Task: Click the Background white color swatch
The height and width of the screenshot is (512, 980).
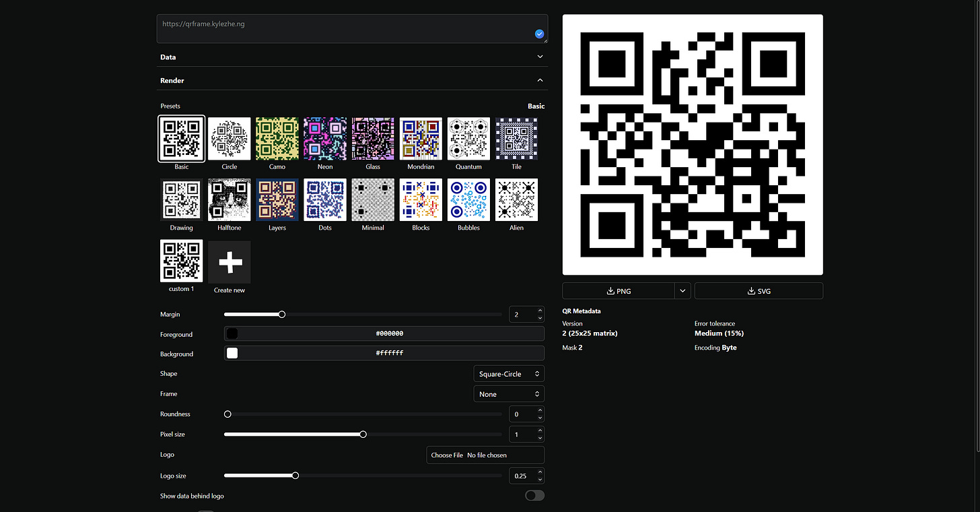Action: point(232,353)
